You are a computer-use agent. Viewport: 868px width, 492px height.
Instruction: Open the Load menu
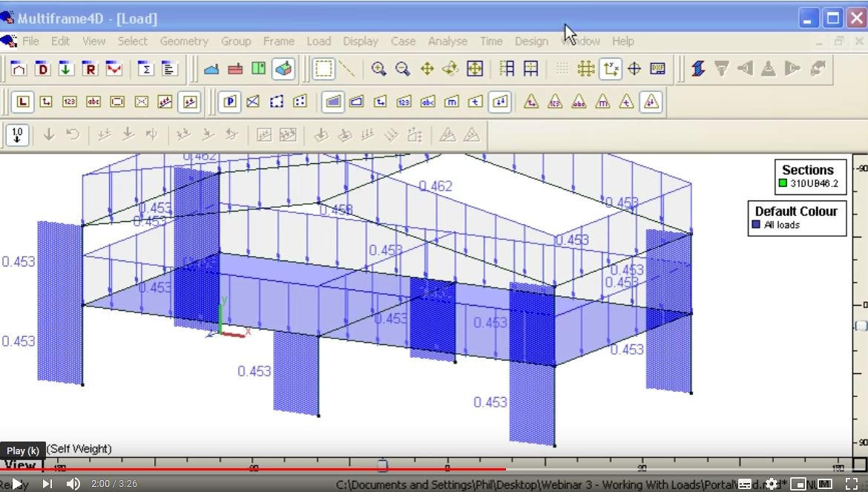319,42
